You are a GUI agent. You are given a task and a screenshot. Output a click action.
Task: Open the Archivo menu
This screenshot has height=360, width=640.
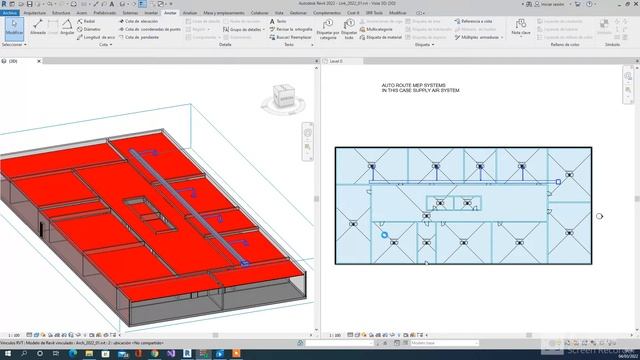pos(9,13)
